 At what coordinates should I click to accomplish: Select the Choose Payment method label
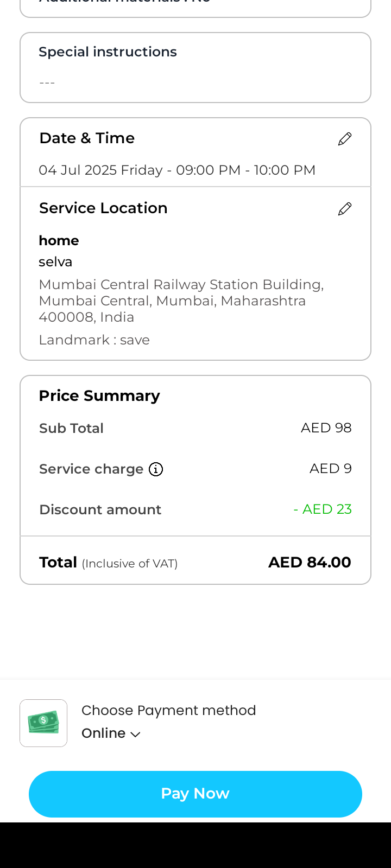coord(168,710)
